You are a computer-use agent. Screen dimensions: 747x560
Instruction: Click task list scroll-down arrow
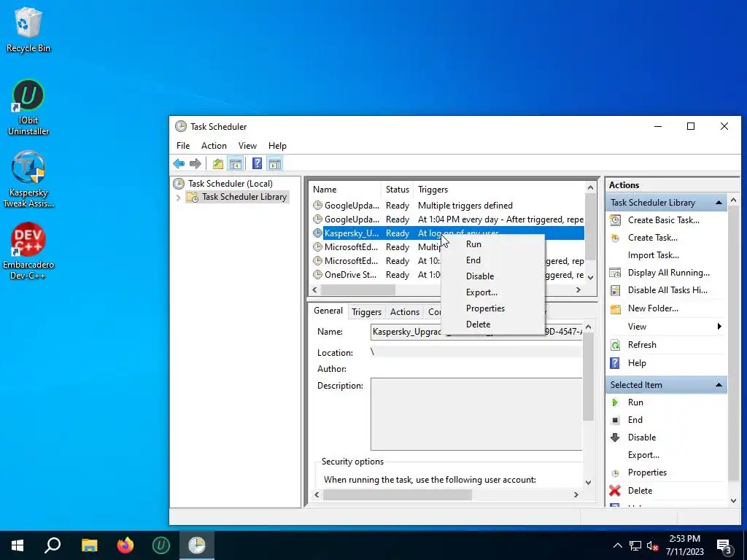(x=590, y=277)
